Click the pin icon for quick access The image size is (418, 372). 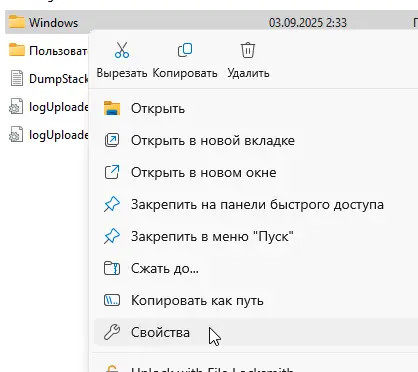click(x=112, y=204)
